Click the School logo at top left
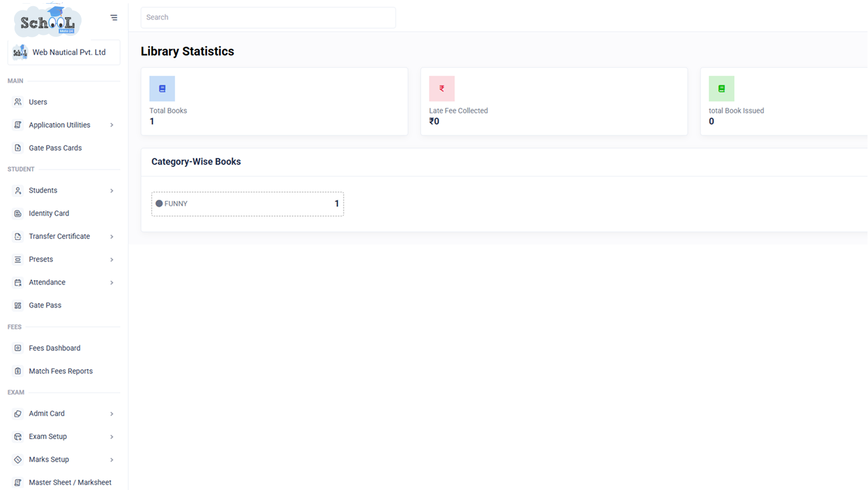This screenshot has width=868, height=490. tap(48, 21)
